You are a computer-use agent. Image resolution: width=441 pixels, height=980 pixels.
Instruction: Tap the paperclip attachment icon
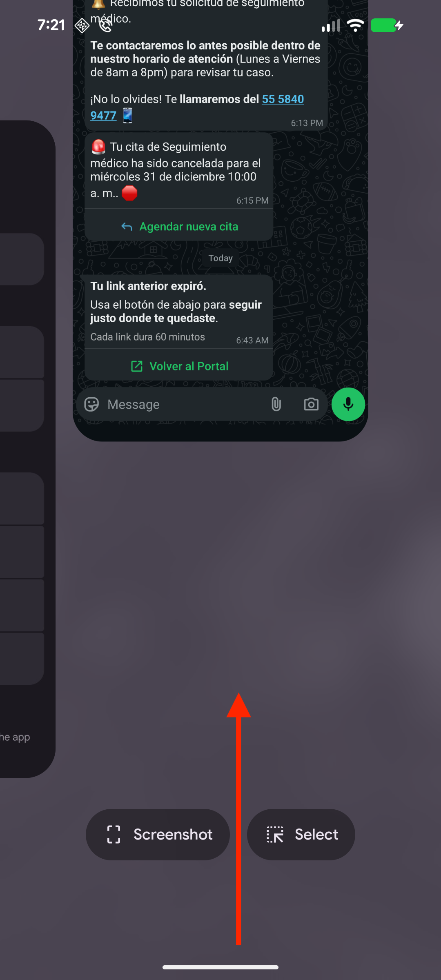276,404
